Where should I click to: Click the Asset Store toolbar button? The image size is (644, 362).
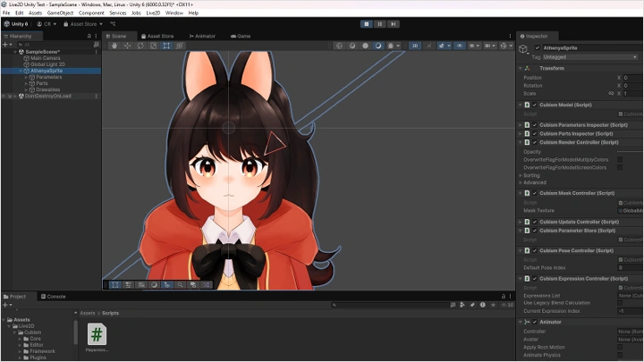tap(83, 24)
